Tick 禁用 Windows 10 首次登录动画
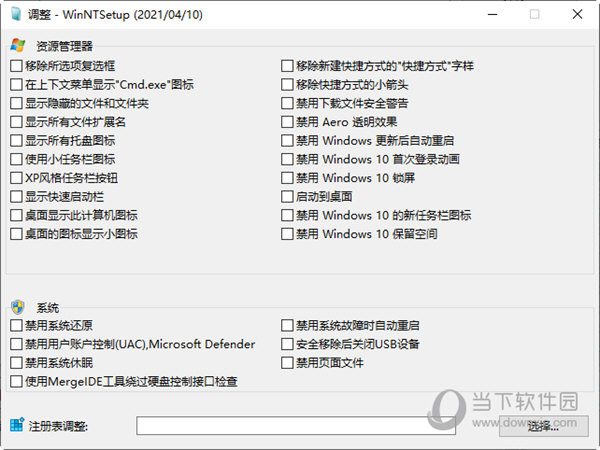 pyautogui.click(x=287, y=160)
